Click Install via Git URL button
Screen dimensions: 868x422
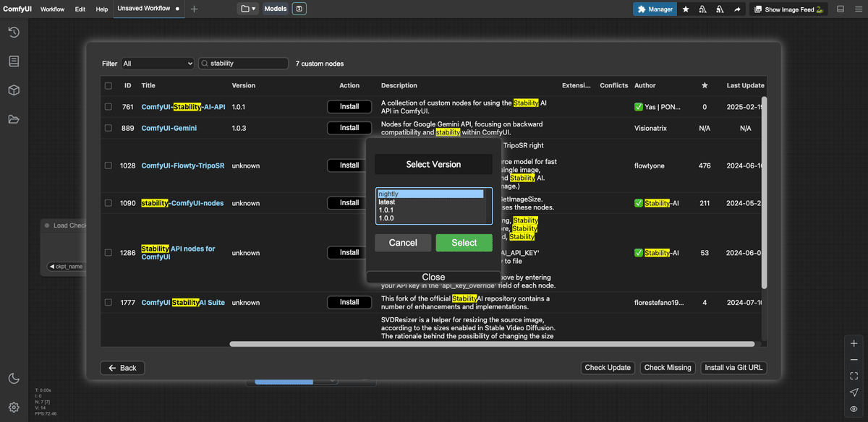pyautogui.click(x=733, y=368)
